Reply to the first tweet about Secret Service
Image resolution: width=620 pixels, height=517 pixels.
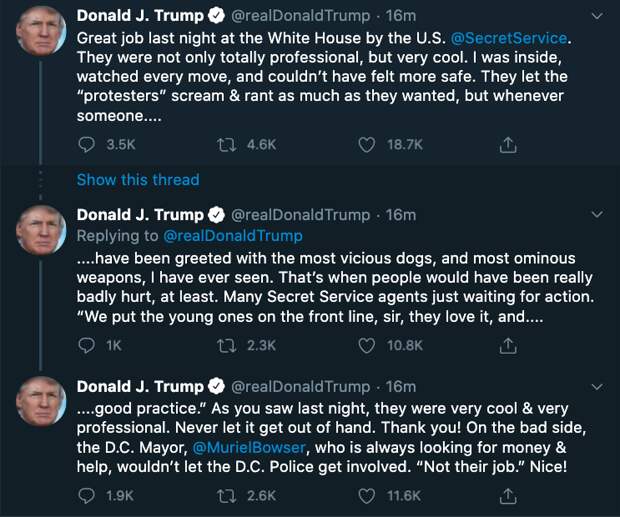click(x=87, y=145)
